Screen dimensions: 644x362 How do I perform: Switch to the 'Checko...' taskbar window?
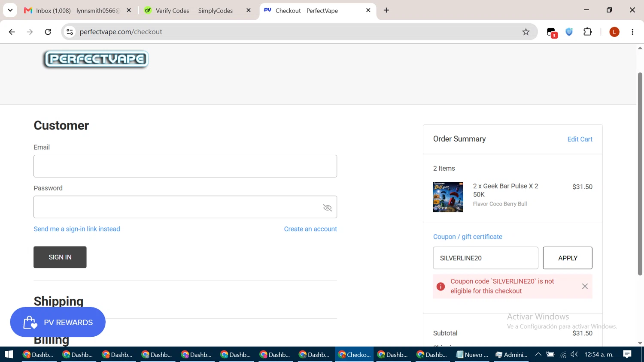[x=355, y=354]
